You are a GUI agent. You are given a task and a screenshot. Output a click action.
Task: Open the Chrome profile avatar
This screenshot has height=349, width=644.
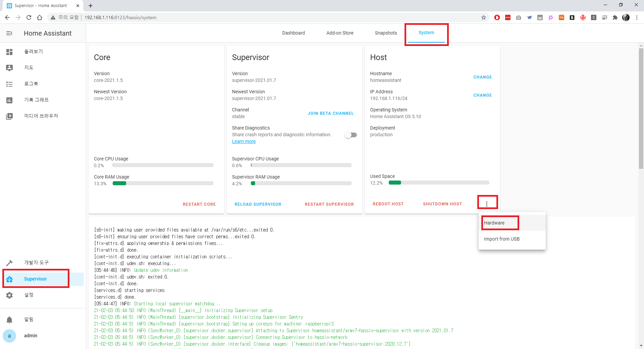click(x=626, y=17)
